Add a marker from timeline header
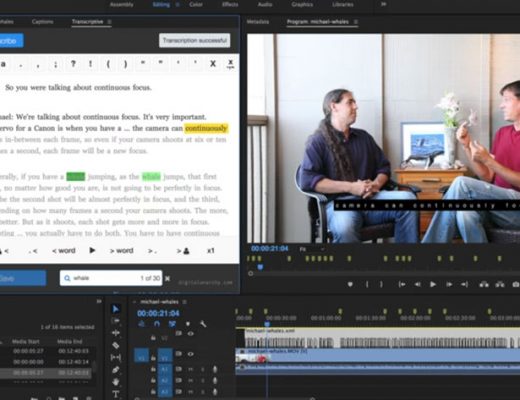This screenshot has height=400, width=520. tap(188, 324)
